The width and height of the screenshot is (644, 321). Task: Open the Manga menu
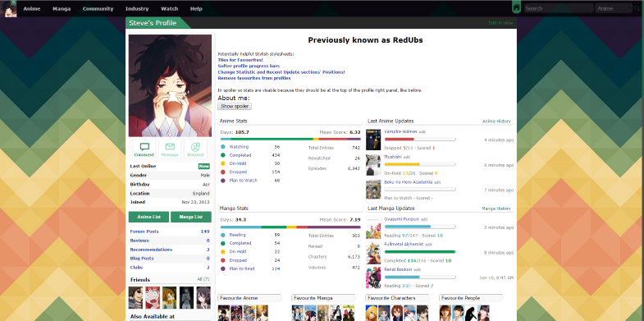[x=62, y=9]
